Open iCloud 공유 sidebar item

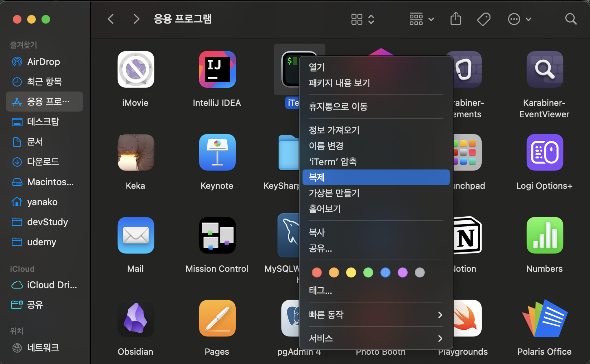click(44, 305)
